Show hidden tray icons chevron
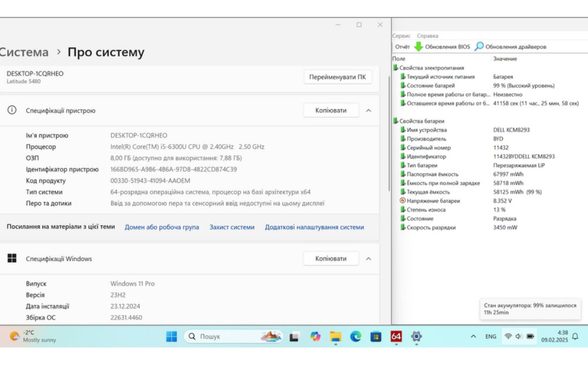Viewport: 588px width, 369px height. point(473,337)
